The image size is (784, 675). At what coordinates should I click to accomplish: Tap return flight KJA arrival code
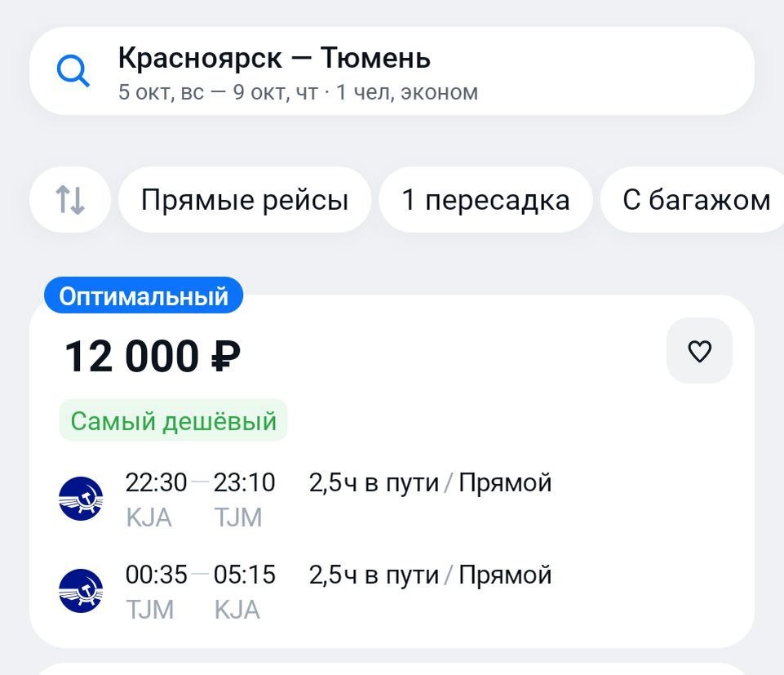tap(237, 610)
